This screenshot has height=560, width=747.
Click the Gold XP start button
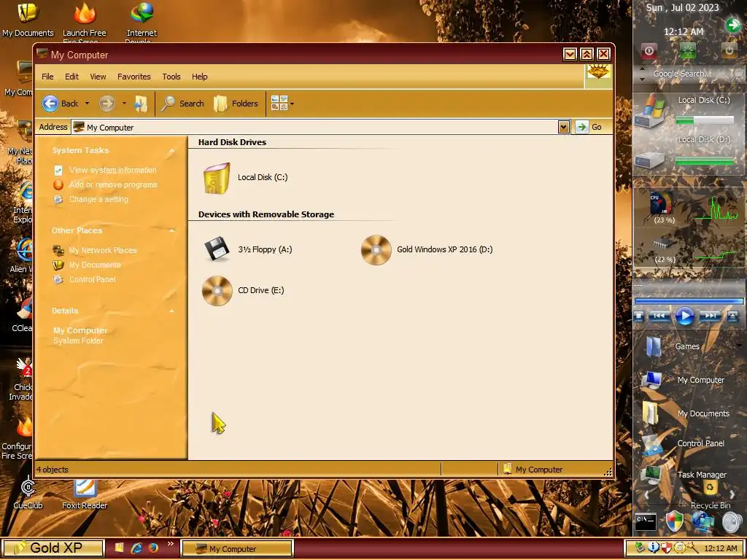[x=53, y=548]
